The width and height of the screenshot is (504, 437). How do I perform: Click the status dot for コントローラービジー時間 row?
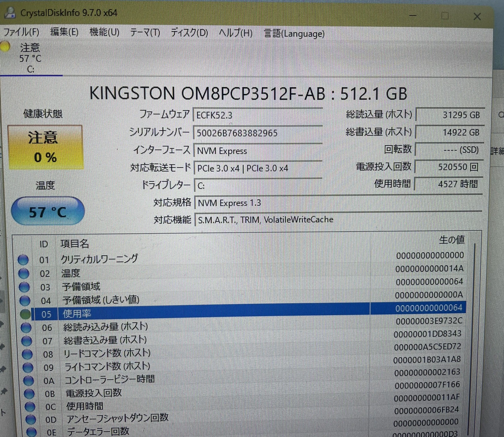[x=28, y=381]
